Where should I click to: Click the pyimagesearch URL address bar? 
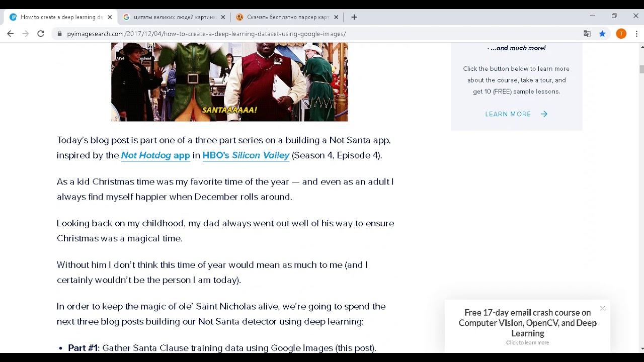click(206, 34)
